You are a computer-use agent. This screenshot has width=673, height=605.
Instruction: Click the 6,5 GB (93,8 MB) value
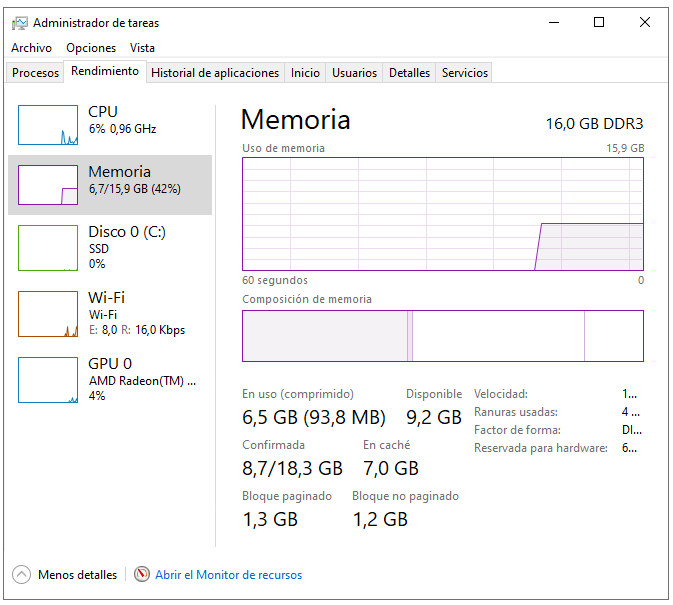click(x=314, y=417)
